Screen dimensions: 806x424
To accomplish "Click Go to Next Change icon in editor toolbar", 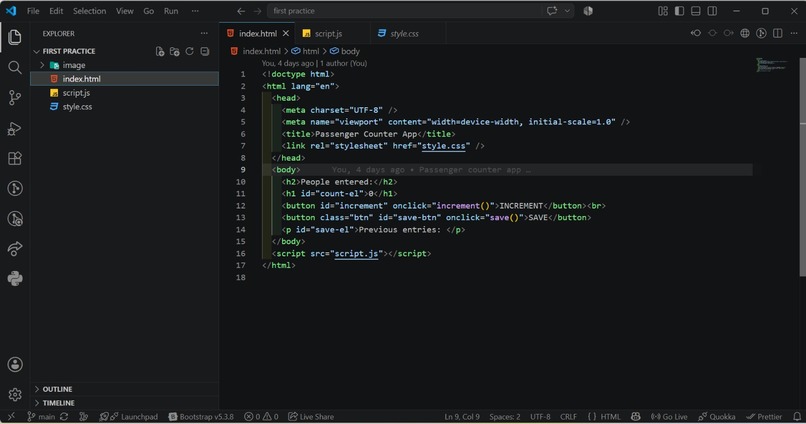I will (728, 33).
